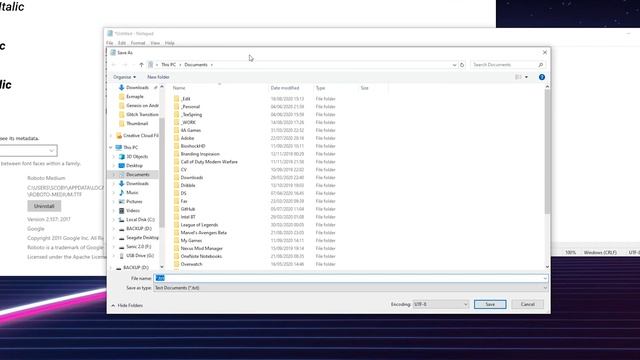Click the _Edit folder icon
640x360 pixels.
(x=176, y=99)
